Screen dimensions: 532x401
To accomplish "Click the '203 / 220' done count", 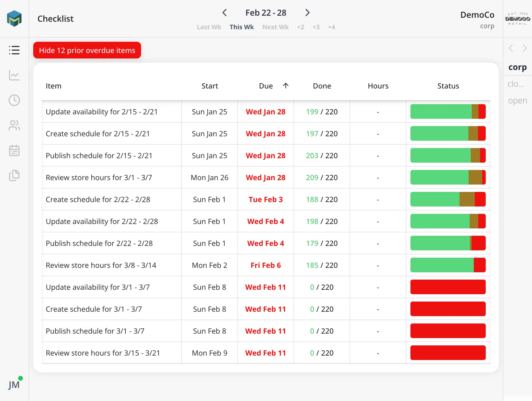I will point(322,156).
